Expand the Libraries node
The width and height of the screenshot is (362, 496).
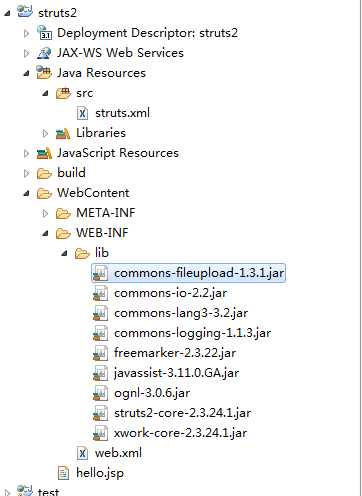[45, 133]
